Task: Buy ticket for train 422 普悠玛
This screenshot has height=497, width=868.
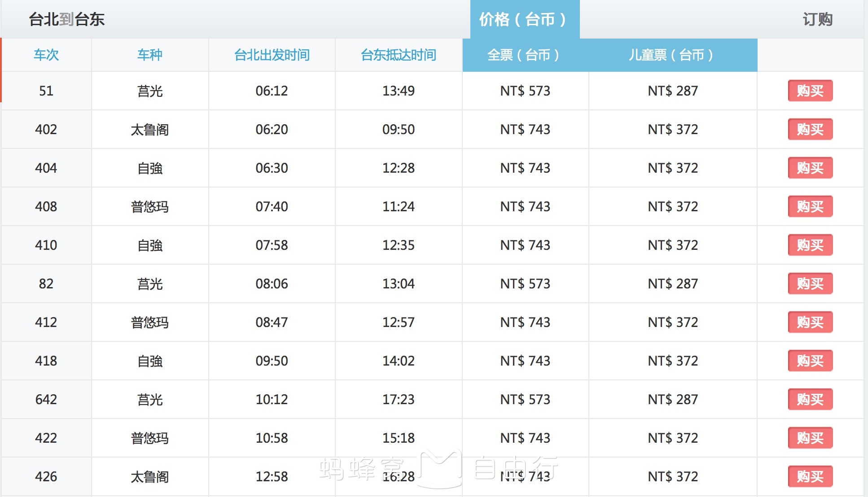Action: point(810,438)
